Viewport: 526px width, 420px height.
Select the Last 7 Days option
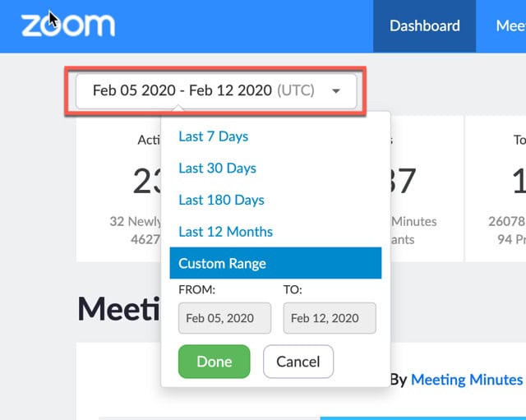[x=213, y=136]
